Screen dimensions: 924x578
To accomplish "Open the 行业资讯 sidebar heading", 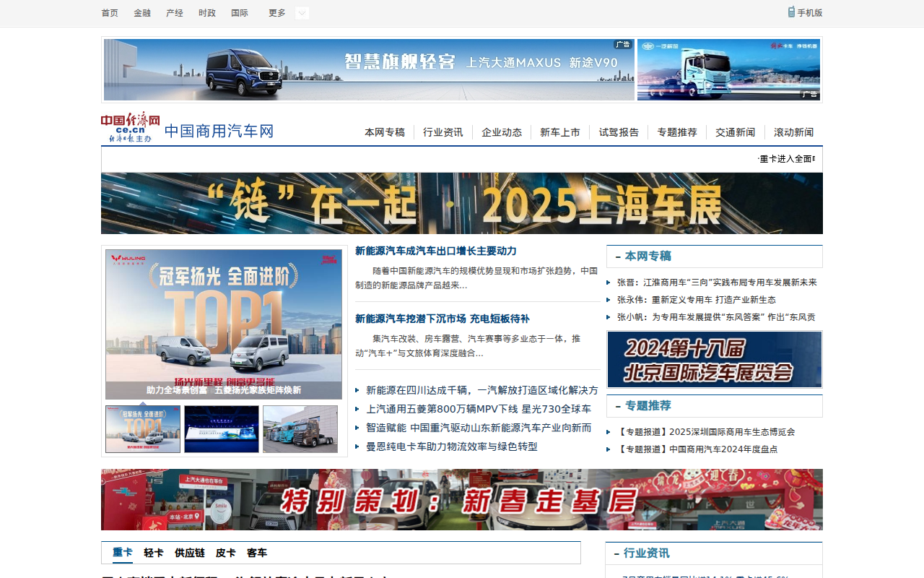I will pyautogui.click(x=647, y=553).
